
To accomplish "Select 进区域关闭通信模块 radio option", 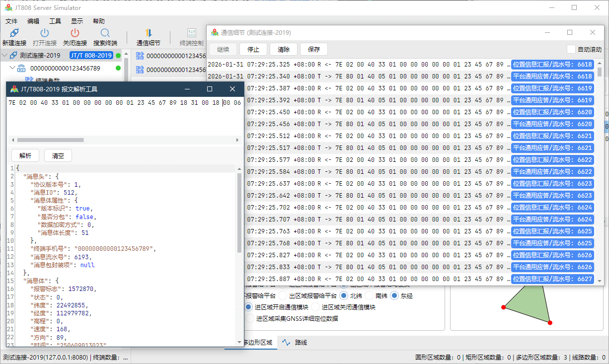I will [x=316, y=307].
